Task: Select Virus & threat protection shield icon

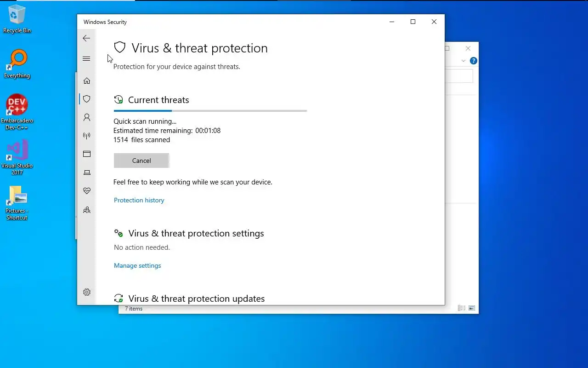Action: (x=87, y=99)
